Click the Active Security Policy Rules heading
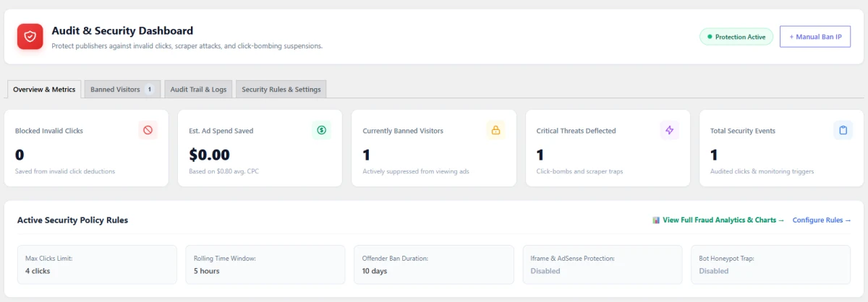This screenshot has width=868, height=302. click(x=72, y=220)
